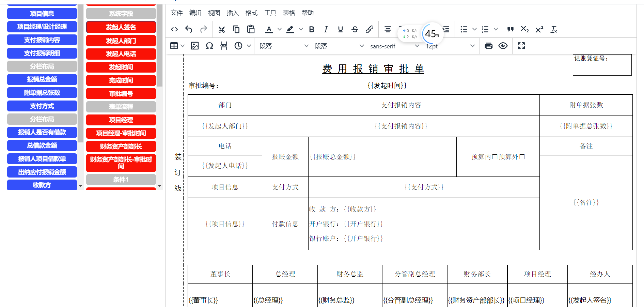Preview the template with eye icon
This screenshot has width=644, height=307.
point(503,46)
